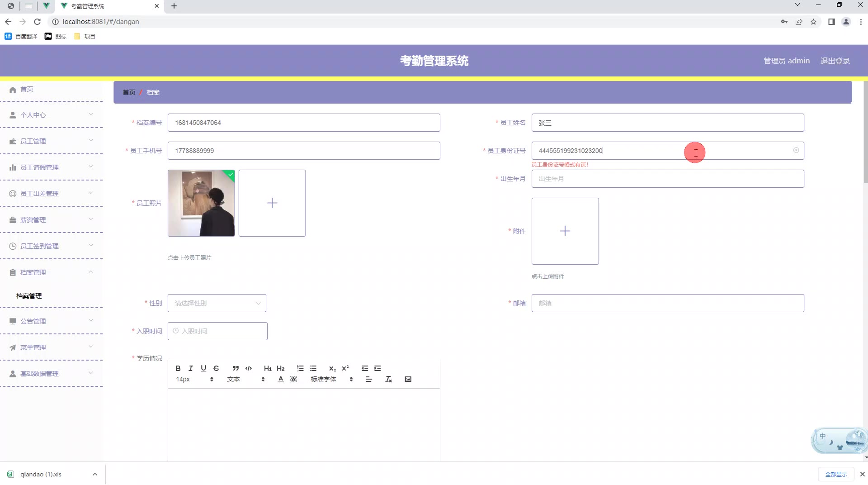The height and width of the screenshot is (485, 868).
Task: Open the qiandao (1).xls download options arrow
Action: point(95,474)
